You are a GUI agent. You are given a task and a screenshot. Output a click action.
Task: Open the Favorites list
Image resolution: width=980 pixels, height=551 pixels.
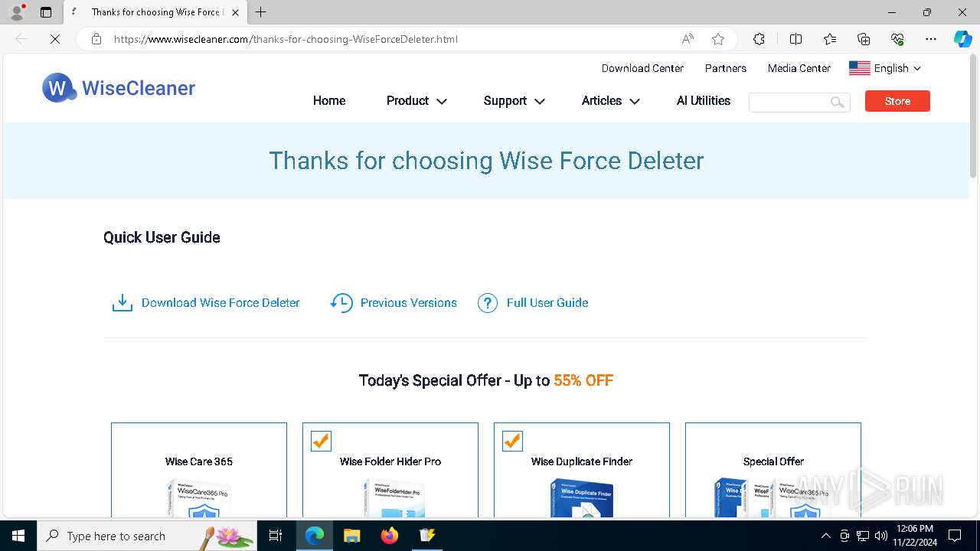pyautogui.click(x=830, y=39)
